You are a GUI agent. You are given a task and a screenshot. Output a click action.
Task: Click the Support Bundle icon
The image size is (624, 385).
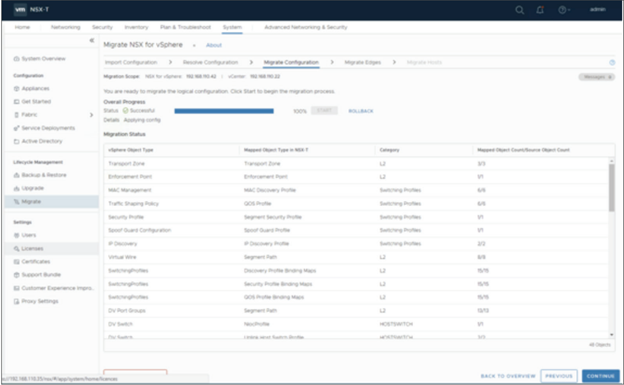tap(16, 275)
